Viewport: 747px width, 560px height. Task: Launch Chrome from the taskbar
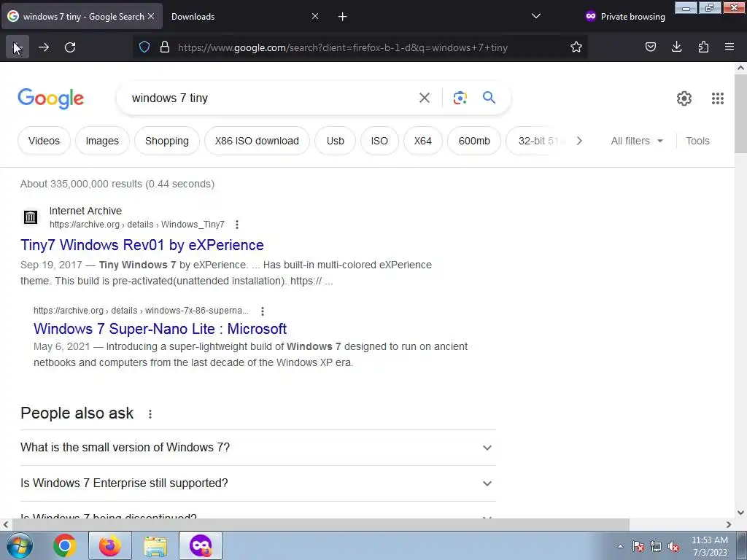(65, 545)
